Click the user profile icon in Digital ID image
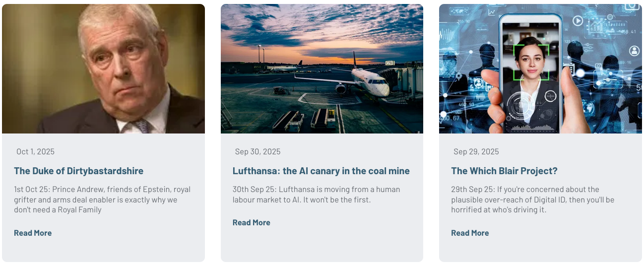Image resolution: width=644 pixels, height=265 pixels. [634, 51]
